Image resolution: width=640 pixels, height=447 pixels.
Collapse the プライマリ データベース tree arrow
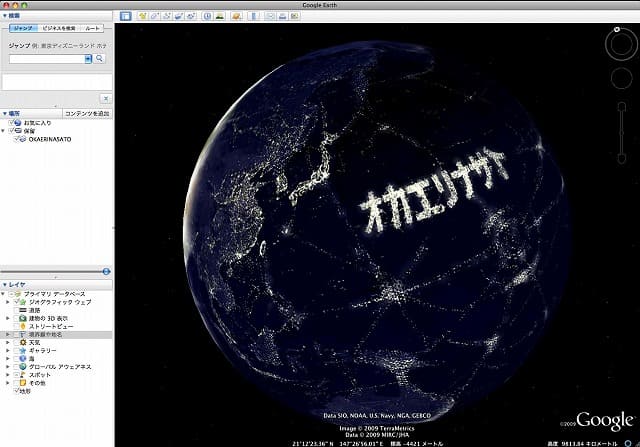(x=3, y=294)
